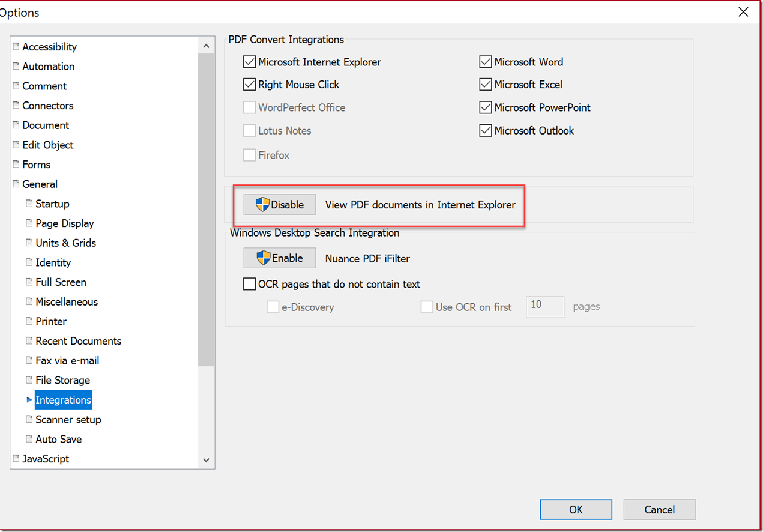The height and width of the screenshot is (532, 763).
Task: Select the Integrations tree item
Action: coord(63,400)
